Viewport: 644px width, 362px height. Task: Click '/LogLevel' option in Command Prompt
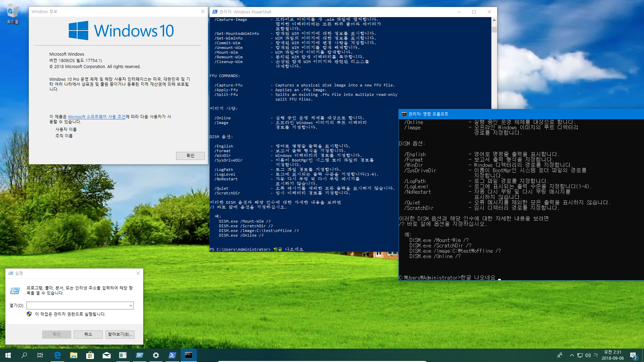click(x=416, y=187)
